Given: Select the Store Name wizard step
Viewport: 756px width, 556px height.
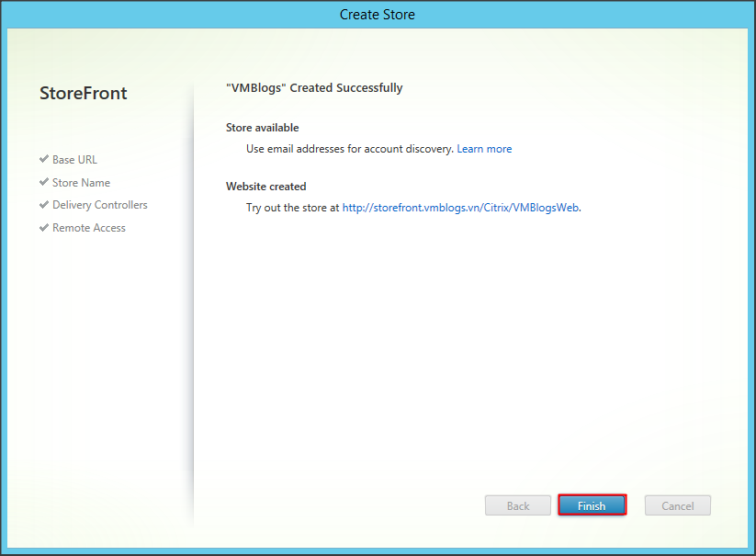Looking at the screenshot, I should point(81,183).
